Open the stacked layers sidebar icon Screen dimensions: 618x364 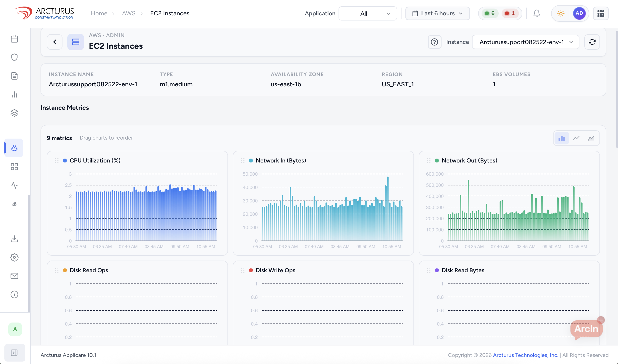(14, 113)
